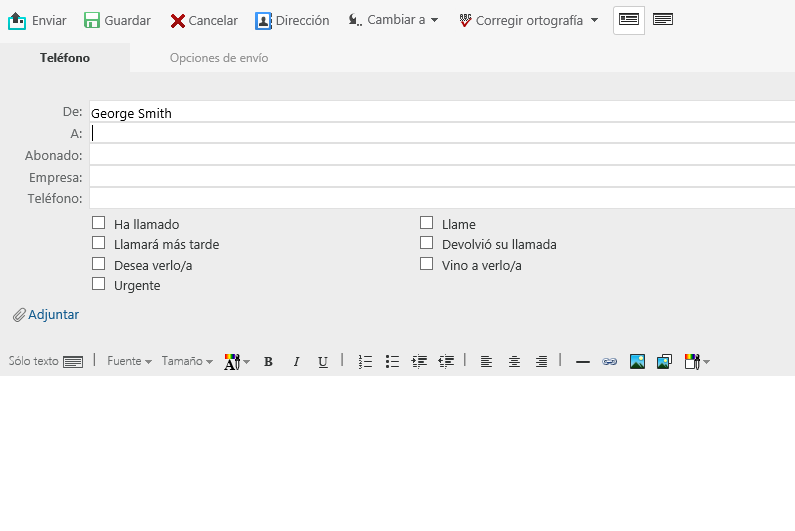The height and width of the screenshot is (531, 795).
Task: Click the Enviar send button
Action: (37, 20)
